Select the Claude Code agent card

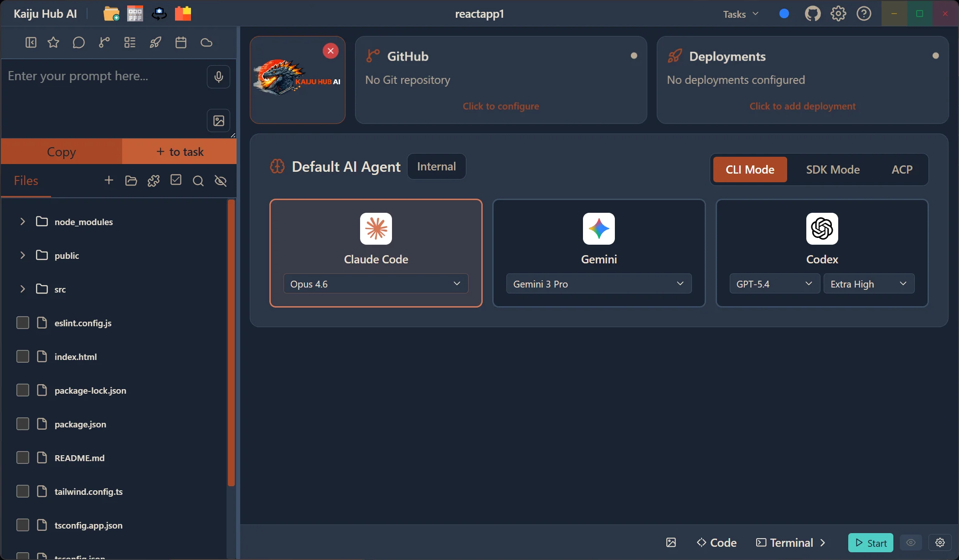(376, 253)
